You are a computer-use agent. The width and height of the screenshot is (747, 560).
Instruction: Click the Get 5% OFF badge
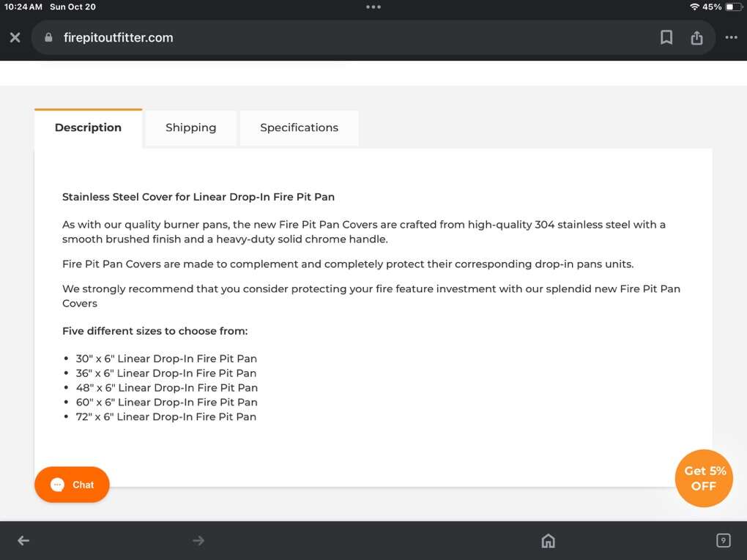(x=703, y=479)
